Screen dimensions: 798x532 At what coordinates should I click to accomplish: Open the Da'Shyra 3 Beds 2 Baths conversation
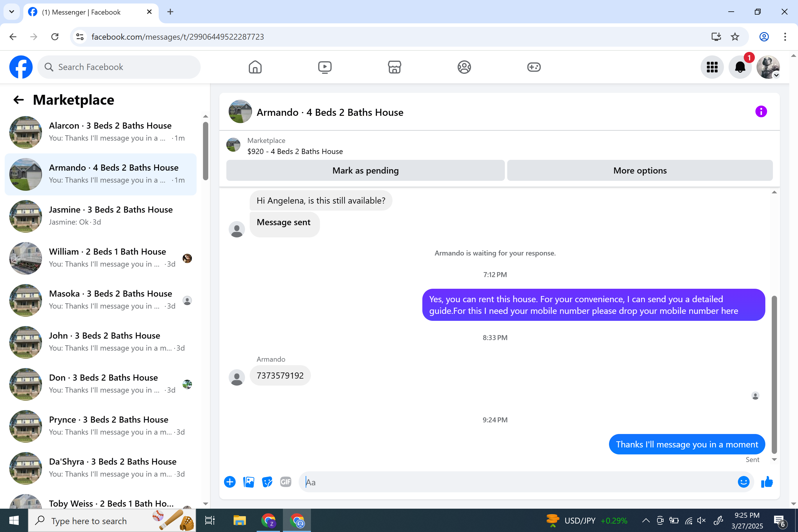[101, 468]
